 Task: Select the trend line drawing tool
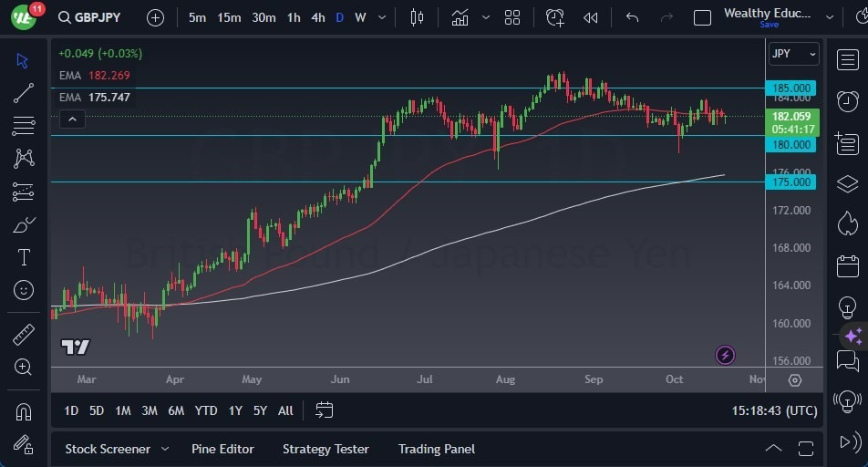(x=24, y=93)
